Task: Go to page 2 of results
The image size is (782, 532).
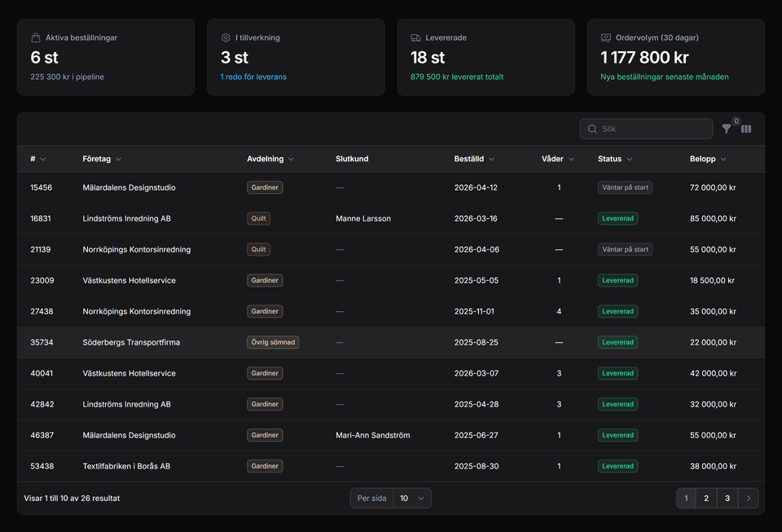Action: [x=706, y=498]
